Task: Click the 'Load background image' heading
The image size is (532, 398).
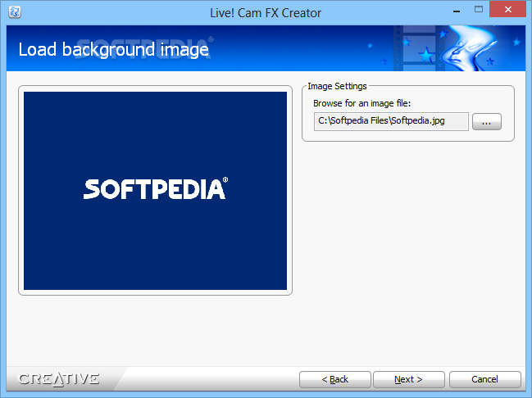Action: pyautogui.click(x=113, y=49)
